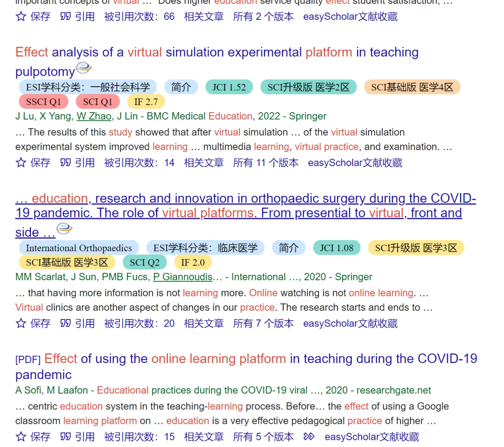
Task: Click the cite icon for the orthopaedic COVID-19 paper
Action: [65, 324]
